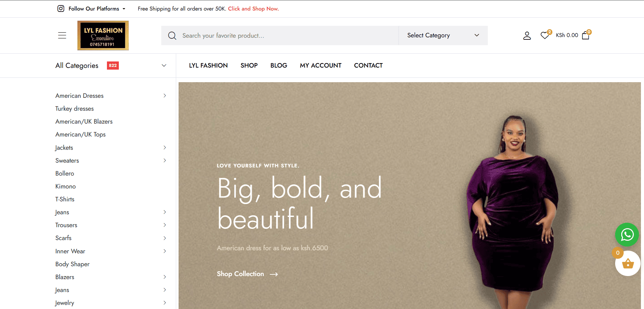This screenshot has width=644, height=309.
Task: Open the Select Category dropdown
Action: 443,36
